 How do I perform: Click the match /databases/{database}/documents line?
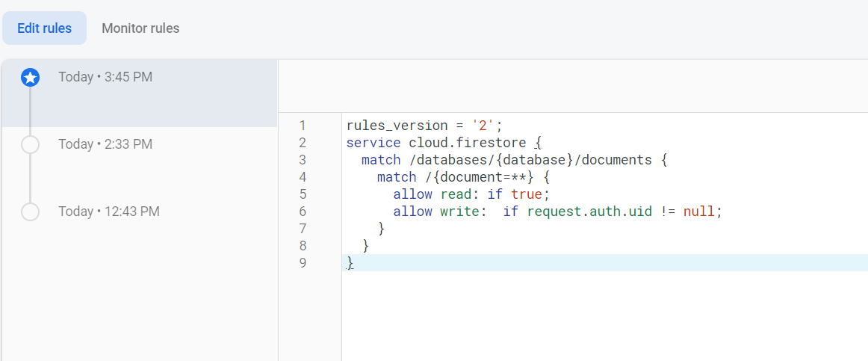click(515, 160)
